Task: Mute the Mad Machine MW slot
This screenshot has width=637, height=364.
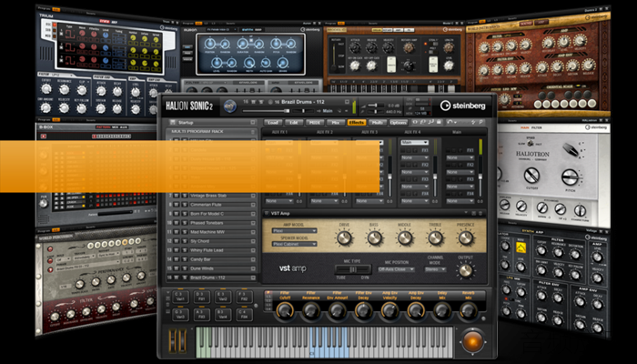Action: click(177, 232)
